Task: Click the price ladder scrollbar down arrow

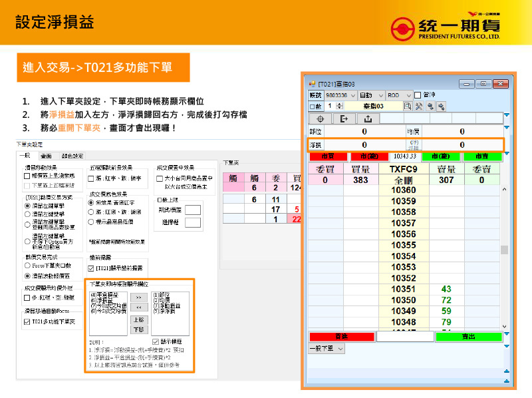Action: (x=505, y=326)
